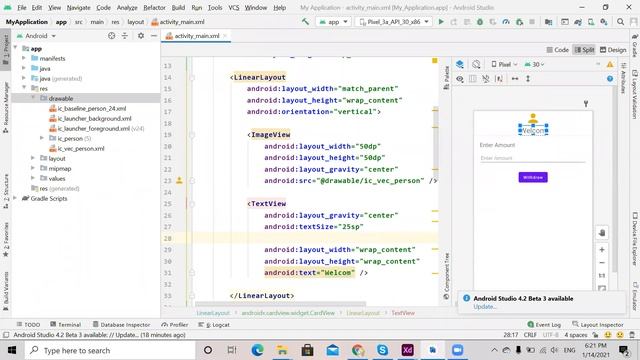Click the Update link in the notification
Screen dimensions: 640x360
(x=485, y=307)
